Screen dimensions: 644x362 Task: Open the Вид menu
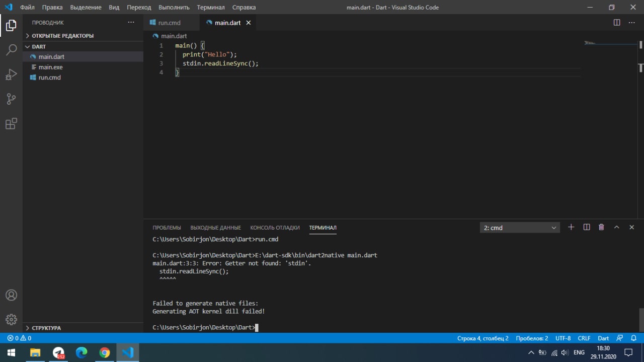114,8
